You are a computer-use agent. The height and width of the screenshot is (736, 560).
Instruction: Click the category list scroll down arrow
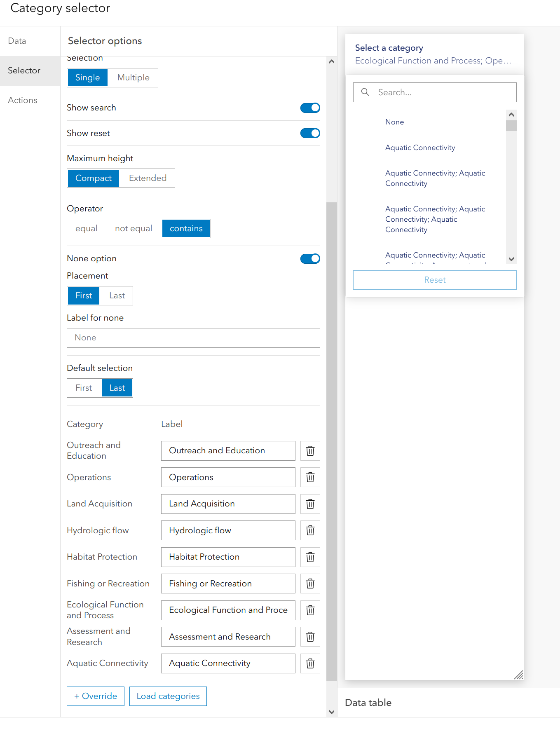click(x=511, y=259)
